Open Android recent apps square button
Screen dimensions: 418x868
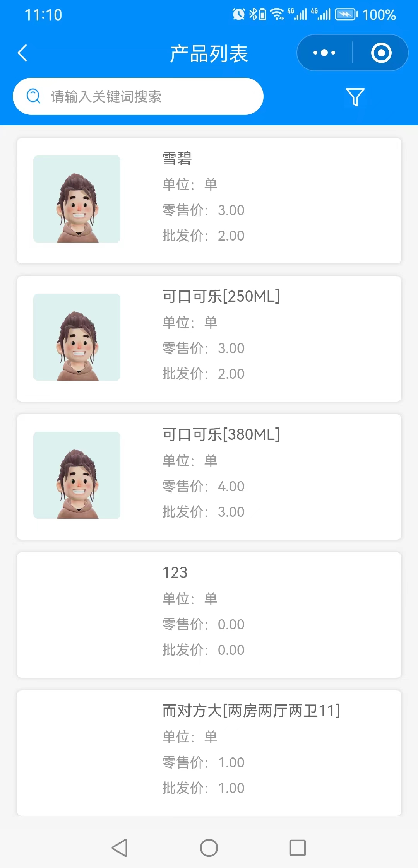[297, 848]
